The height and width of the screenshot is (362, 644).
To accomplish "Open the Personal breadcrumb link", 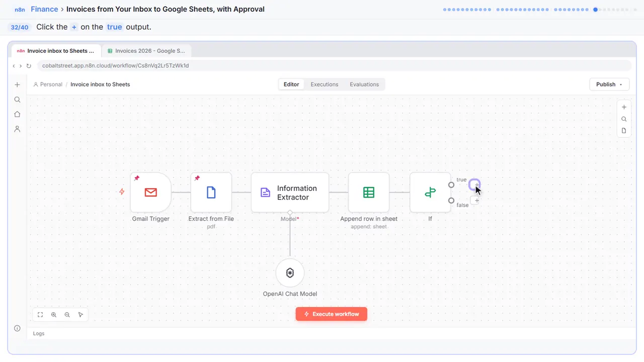I will coord(48,84).
